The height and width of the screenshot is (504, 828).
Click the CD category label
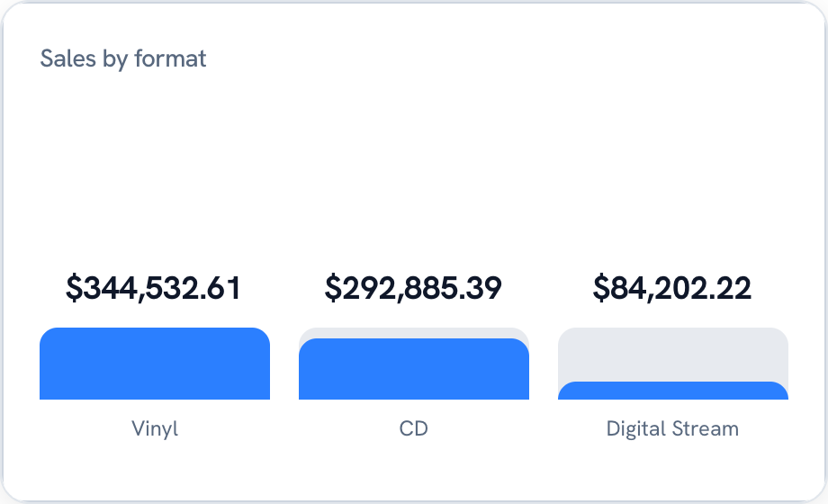(413, 428)
